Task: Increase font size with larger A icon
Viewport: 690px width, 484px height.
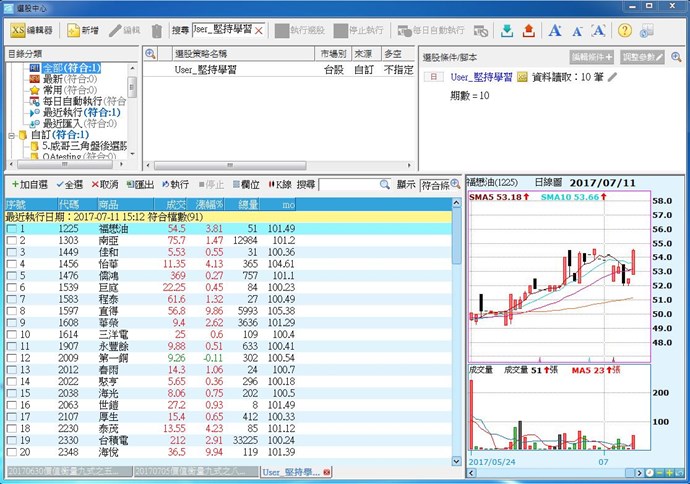Action: click(556, 31)
